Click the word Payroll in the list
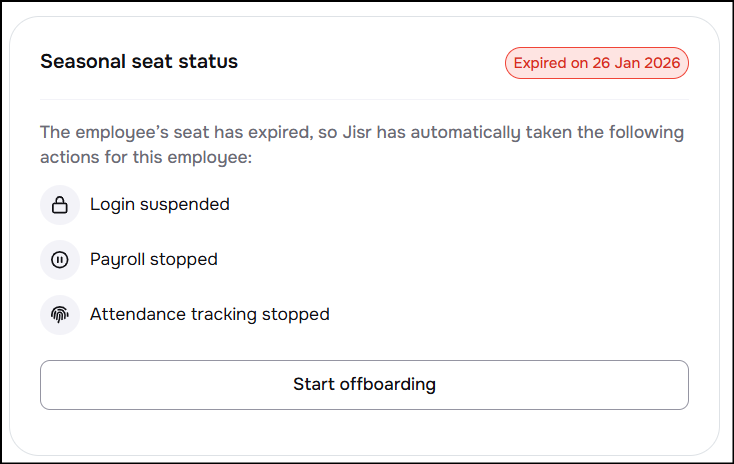Viewport: 734px width, 464px height. pyautogui.click(x=117, y=260)
